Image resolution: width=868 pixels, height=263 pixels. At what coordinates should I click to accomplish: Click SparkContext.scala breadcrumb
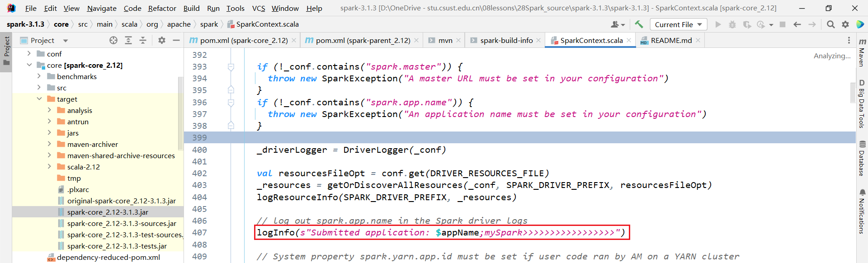point(263,24)
